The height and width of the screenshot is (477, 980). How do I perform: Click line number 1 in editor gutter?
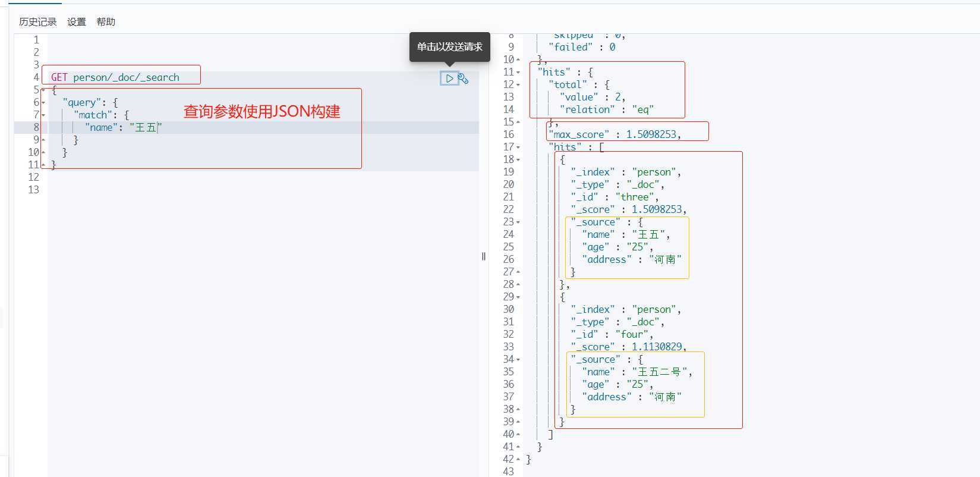pyautogui.click(x=36, y=40)
